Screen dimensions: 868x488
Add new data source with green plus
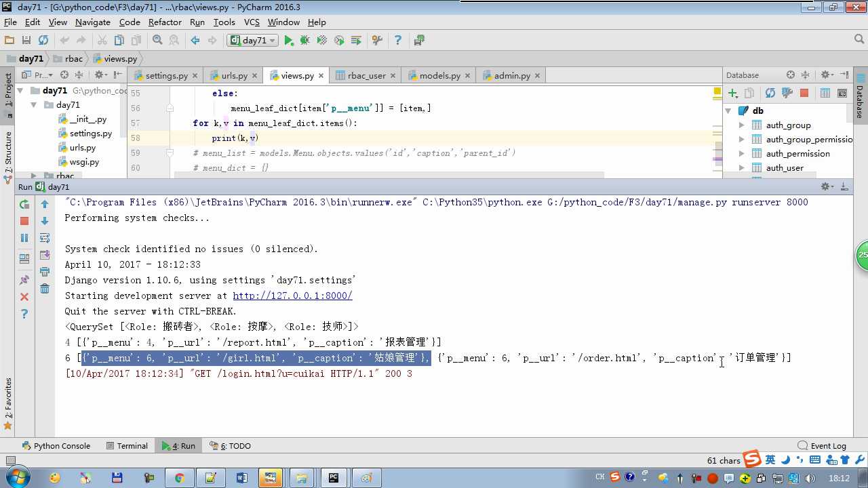click(732, 93)
